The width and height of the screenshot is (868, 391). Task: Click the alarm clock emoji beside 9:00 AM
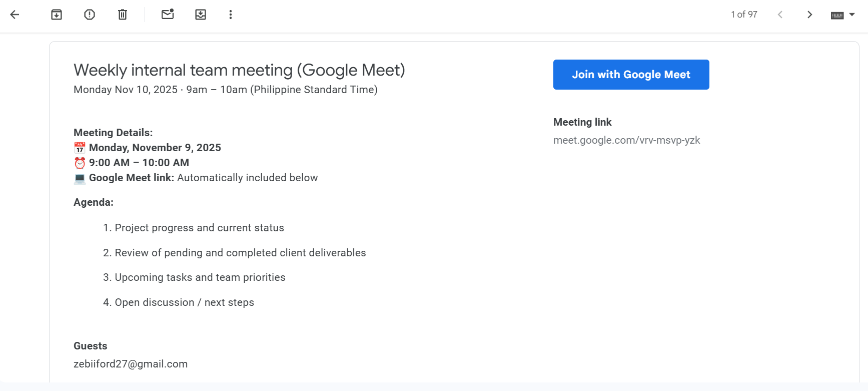tap(80, 163)
